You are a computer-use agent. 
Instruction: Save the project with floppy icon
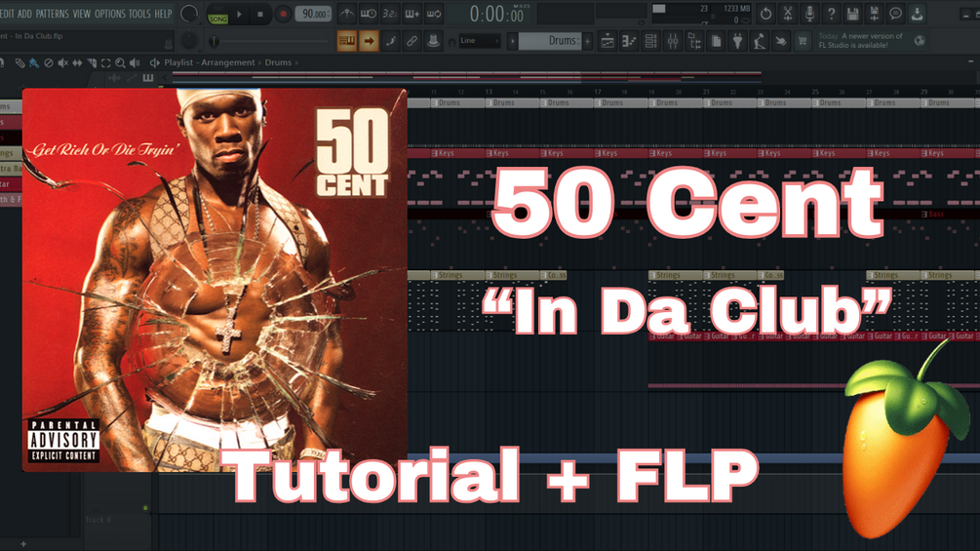(x=852, y=13)
